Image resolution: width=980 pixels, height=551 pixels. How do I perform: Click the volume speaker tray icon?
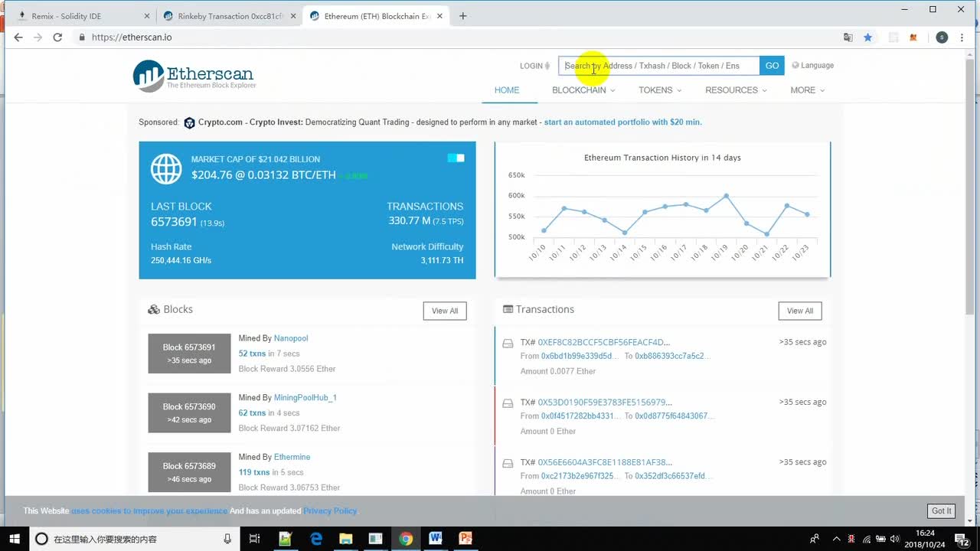click(x=895, y=539)
